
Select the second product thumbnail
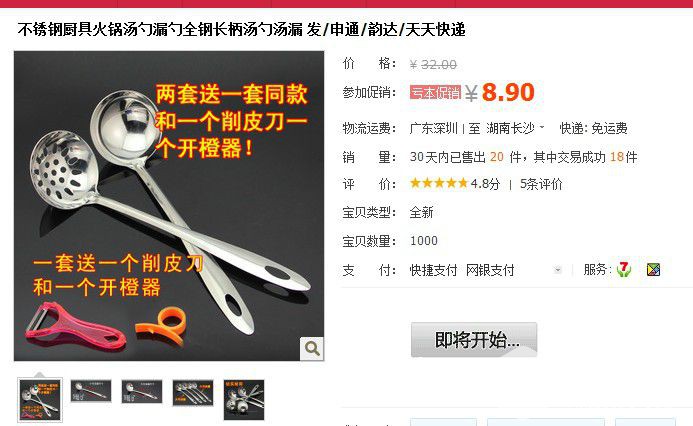pos(91,391)
